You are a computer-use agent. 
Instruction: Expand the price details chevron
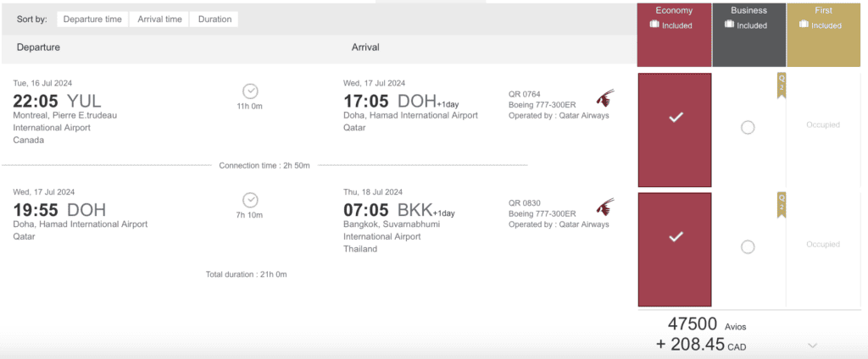click(813, 345)
